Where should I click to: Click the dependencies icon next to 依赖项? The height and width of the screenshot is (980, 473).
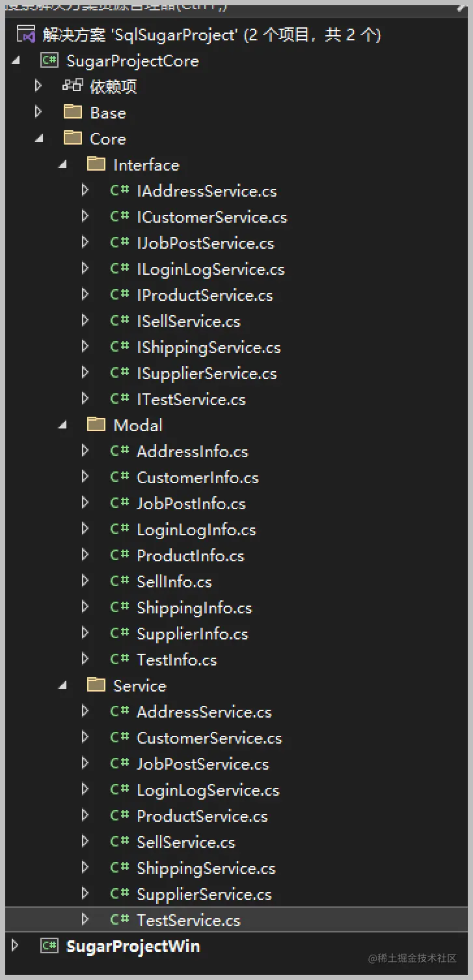tap(72, 86)
